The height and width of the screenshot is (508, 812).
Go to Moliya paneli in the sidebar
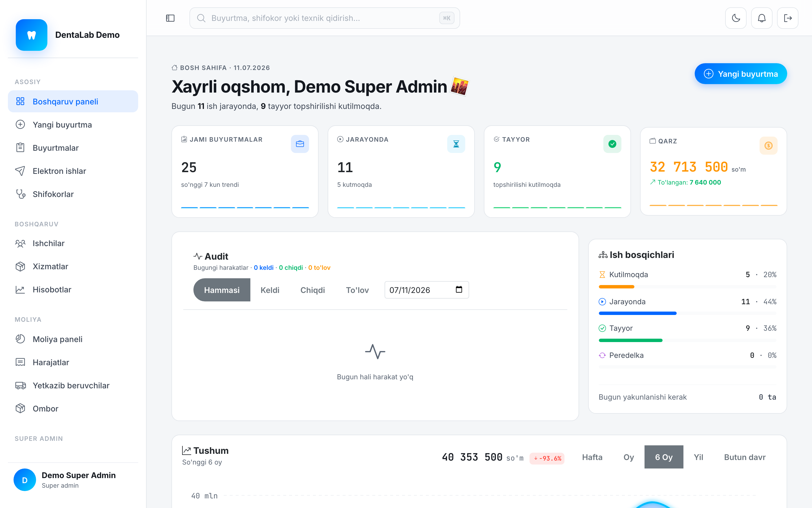(73, 339)
